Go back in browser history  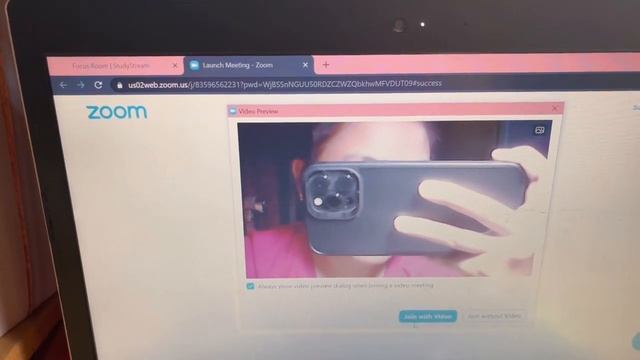click(63, 85)
